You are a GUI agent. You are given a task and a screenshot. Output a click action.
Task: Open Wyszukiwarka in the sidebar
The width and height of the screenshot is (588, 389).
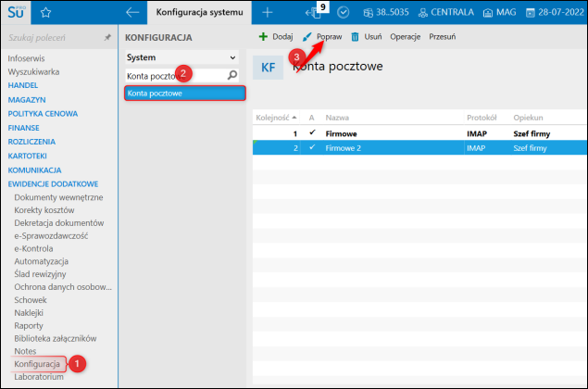(33, 71)
